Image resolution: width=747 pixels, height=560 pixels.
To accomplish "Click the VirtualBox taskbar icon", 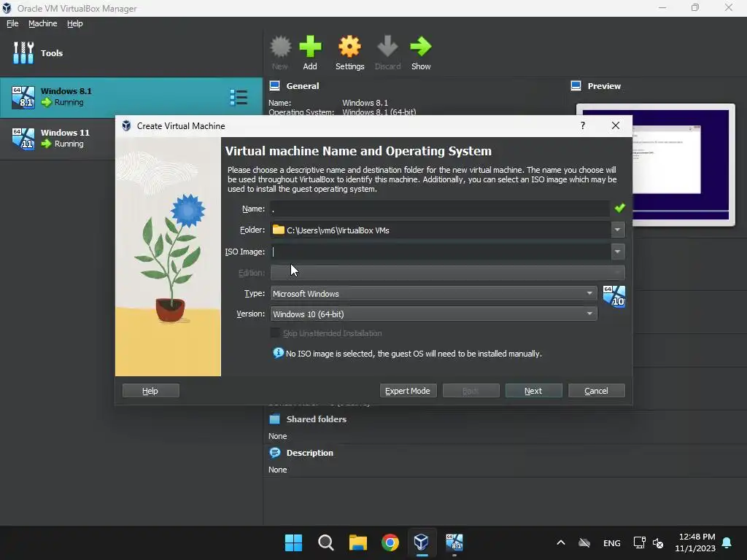I will click(x=422, y=542).
